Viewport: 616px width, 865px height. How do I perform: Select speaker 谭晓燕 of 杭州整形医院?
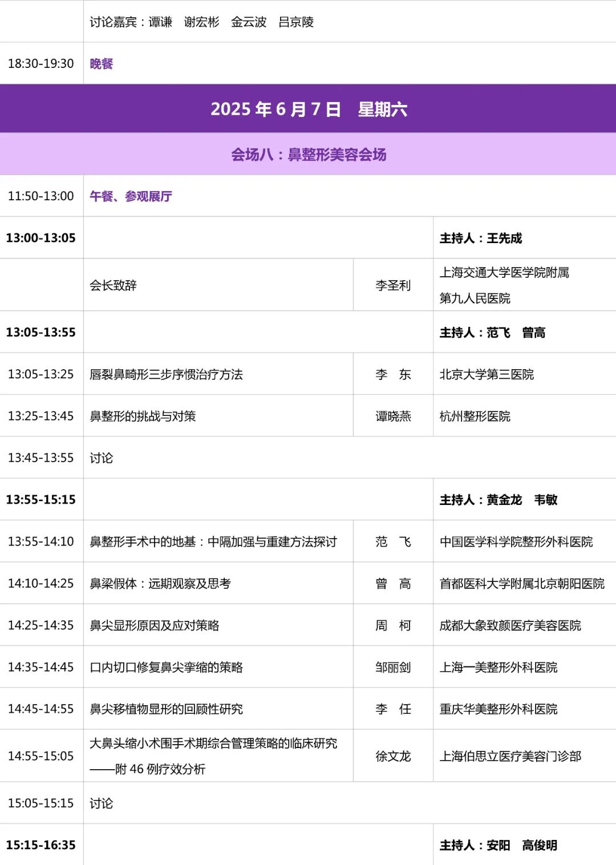pos(394,416)
